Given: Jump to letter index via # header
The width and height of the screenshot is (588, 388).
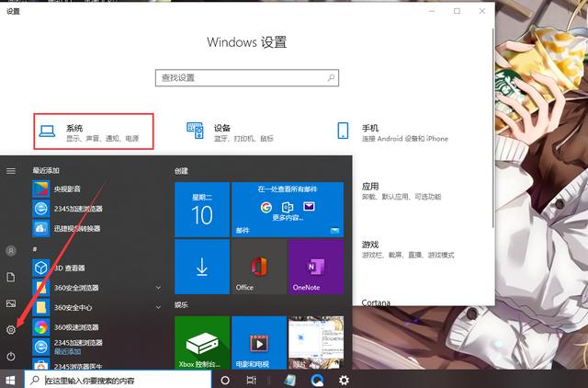Looking at the screenshot, I should [x=35, y=249].
